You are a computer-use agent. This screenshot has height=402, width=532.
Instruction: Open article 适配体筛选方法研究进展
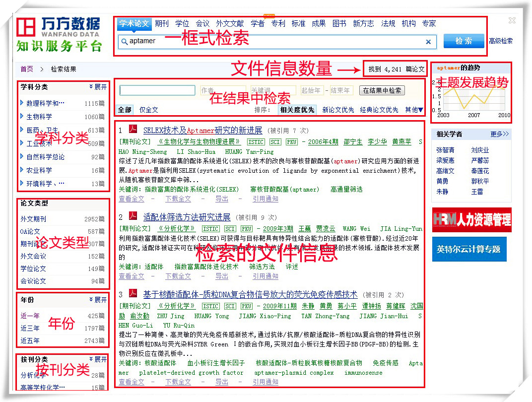pos(187,217)
